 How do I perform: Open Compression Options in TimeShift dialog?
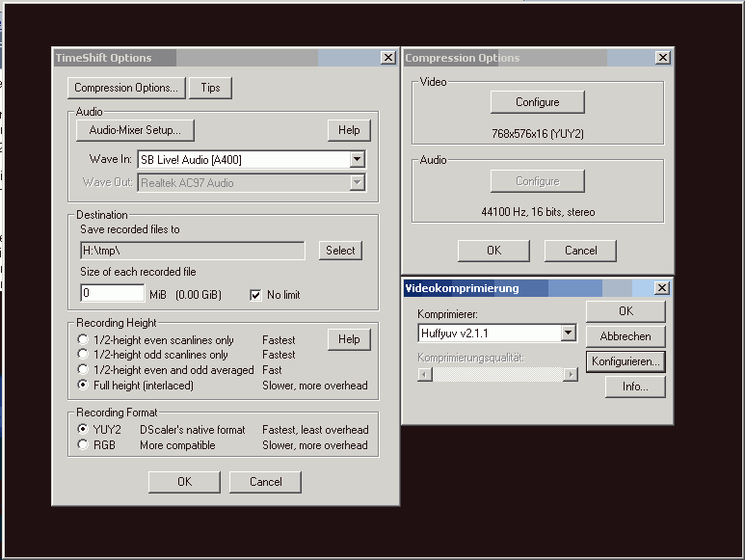126,88
